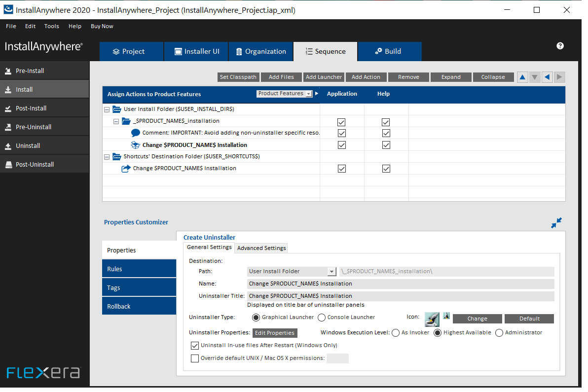Switch to the Build tab
The height and width of the screenshot is (392, 588).
coord(389,51)
